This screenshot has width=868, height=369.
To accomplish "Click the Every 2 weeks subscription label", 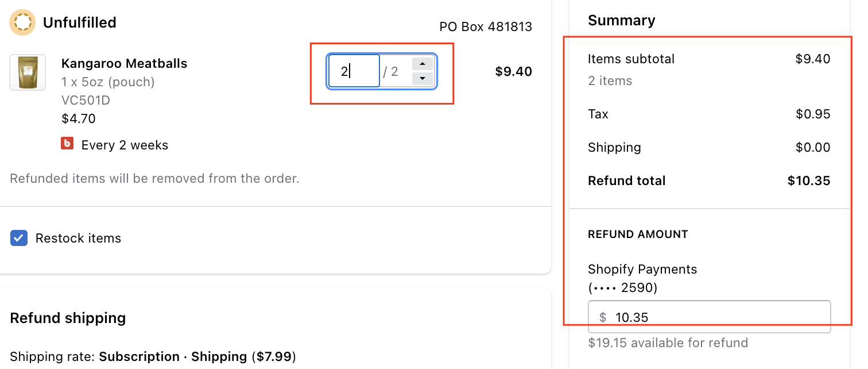I will tap(125, 145).
